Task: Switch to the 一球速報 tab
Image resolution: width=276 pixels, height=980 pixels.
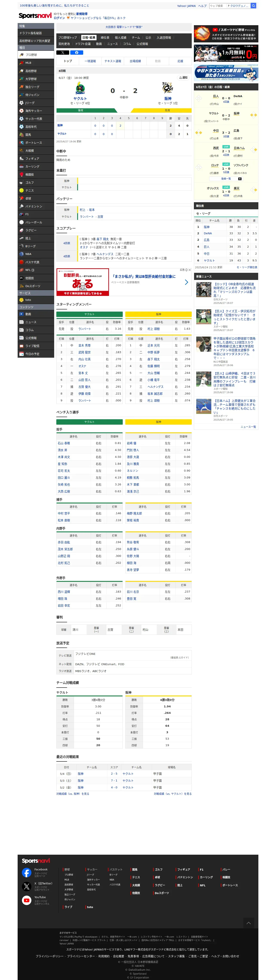Action: click(x=90, y=61)
